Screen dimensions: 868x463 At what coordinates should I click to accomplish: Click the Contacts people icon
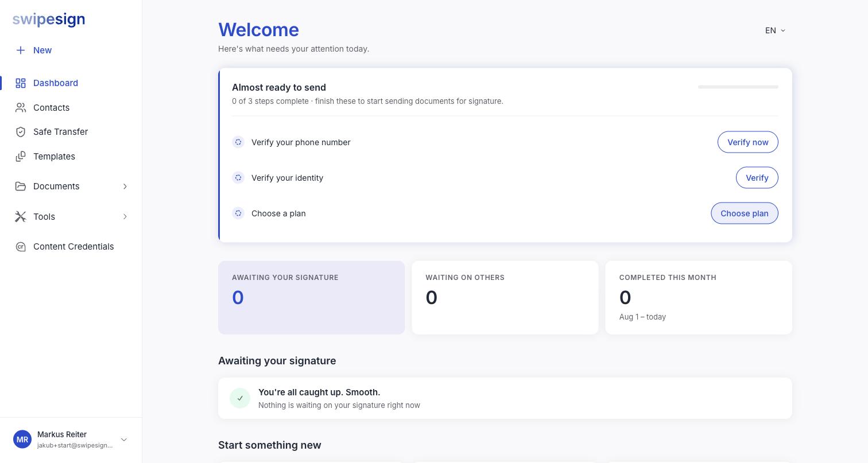(x=21, y=108)
